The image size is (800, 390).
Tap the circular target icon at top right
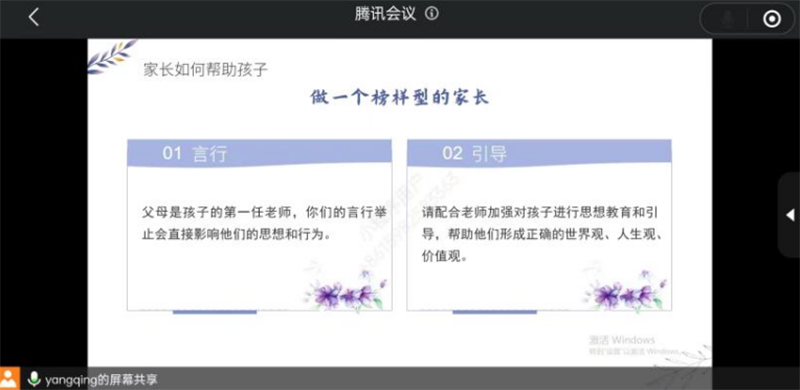point(771,19)
